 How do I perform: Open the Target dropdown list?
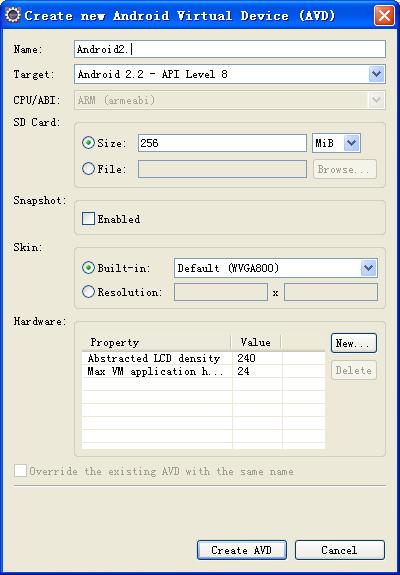coord(377,74)
